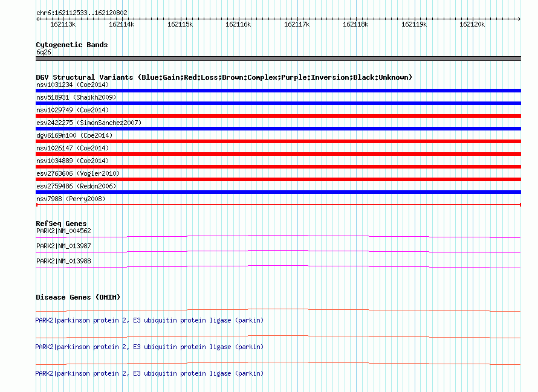Click the orange OMIM line above the first PARK2 link
Viewport: 538px width, 392px height.
pyautogui.click(x=278, y=310)
